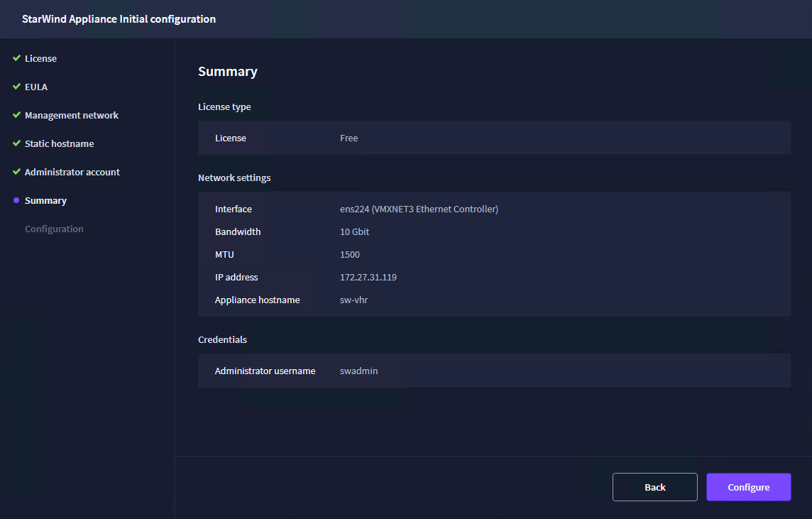Click the 'Appliance hostname' row label
812x519 pixels.
[x=258, y=300]
